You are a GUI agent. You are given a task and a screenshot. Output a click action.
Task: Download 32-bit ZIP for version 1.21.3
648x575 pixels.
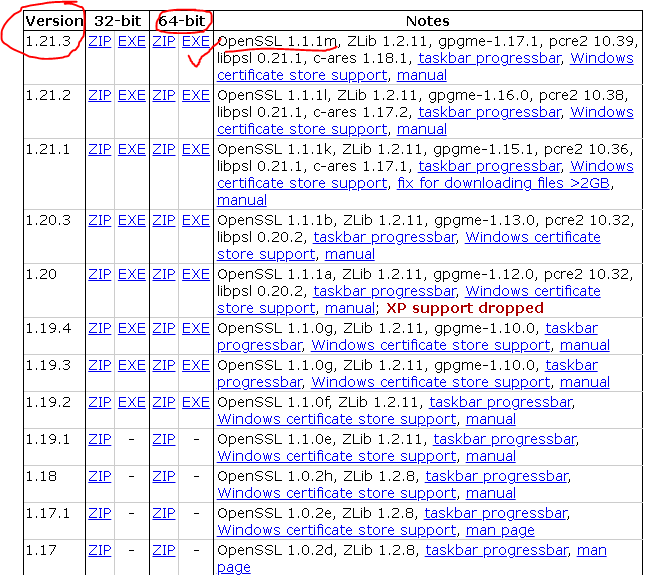[99, 41]
